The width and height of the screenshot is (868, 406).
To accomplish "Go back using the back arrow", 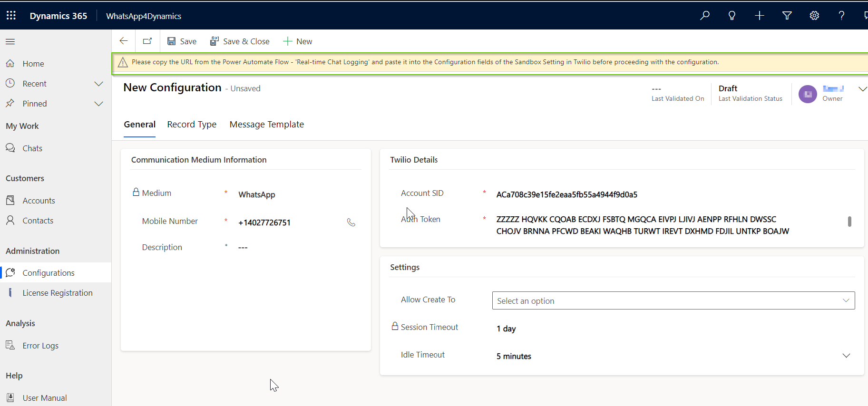I will coord(124,41).
